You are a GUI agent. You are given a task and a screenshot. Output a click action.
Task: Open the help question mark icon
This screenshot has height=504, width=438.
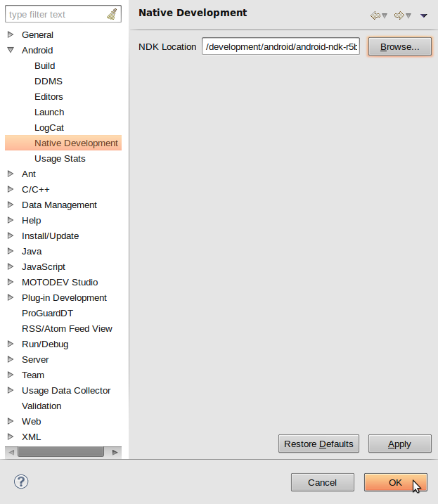tap(21, 482)
